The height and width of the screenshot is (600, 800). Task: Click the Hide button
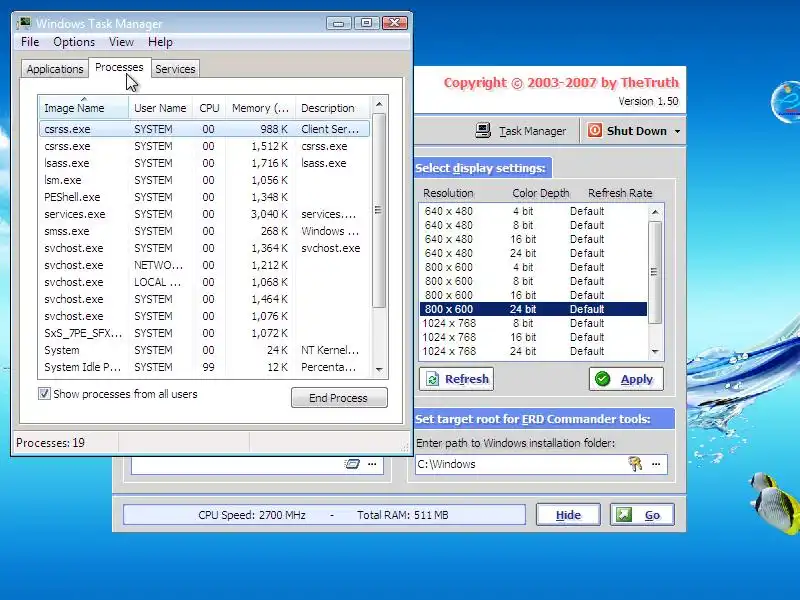tap(568, 515)
